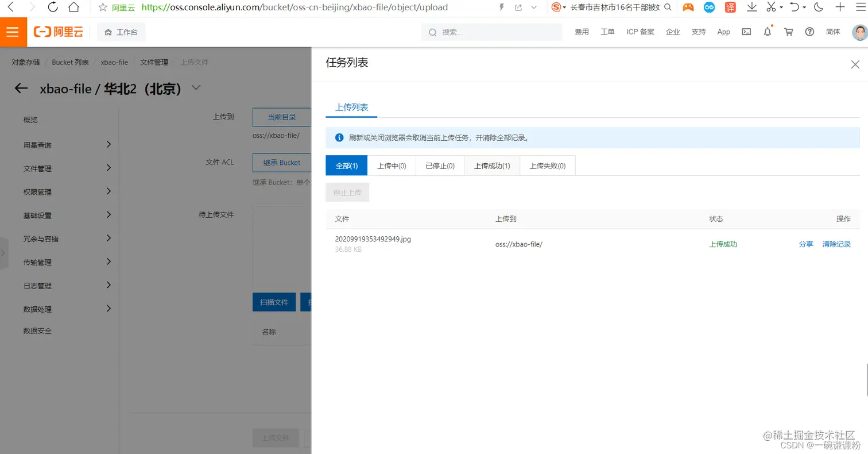Reload the page with the refresh icon
868x454 pixels.
point(53,7)
